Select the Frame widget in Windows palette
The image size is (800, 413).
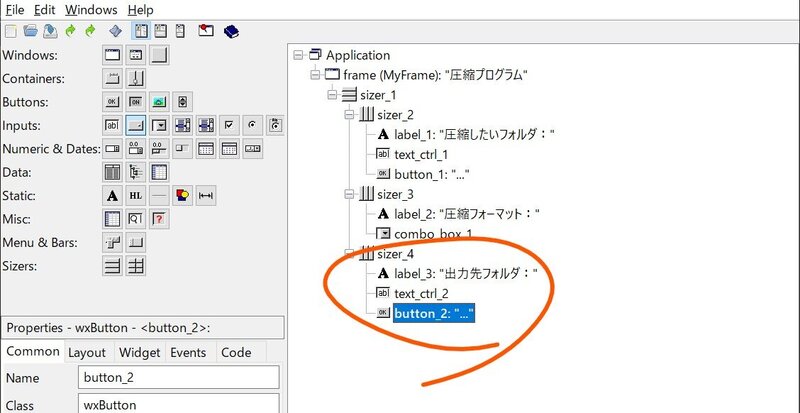click(112, 55)
